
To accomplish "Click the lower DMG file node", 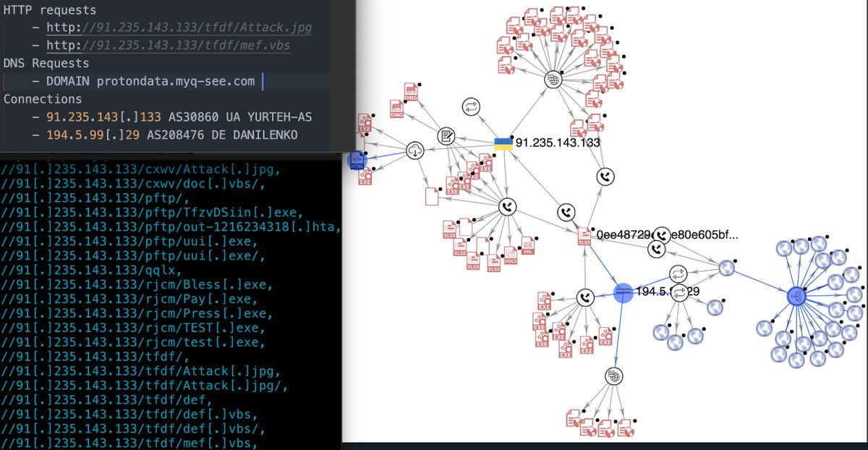I will click(x=397, y=110).
